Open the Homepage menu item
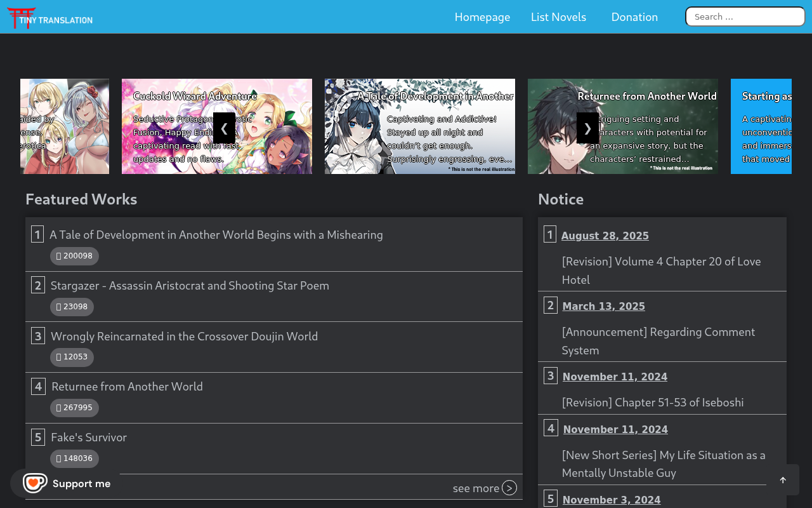 [482, 17]
